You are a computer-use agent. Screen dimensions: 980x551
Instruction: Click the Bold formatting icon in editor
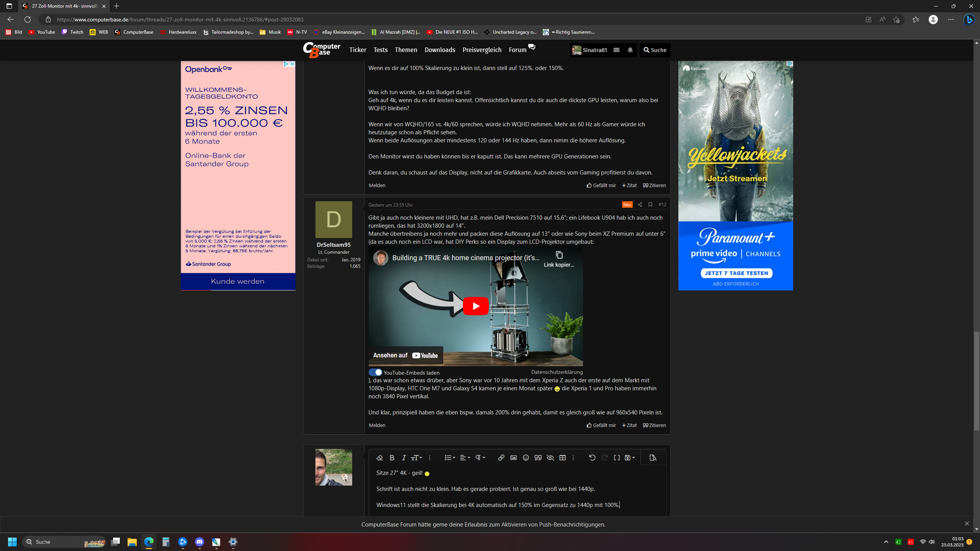(392, 458)
